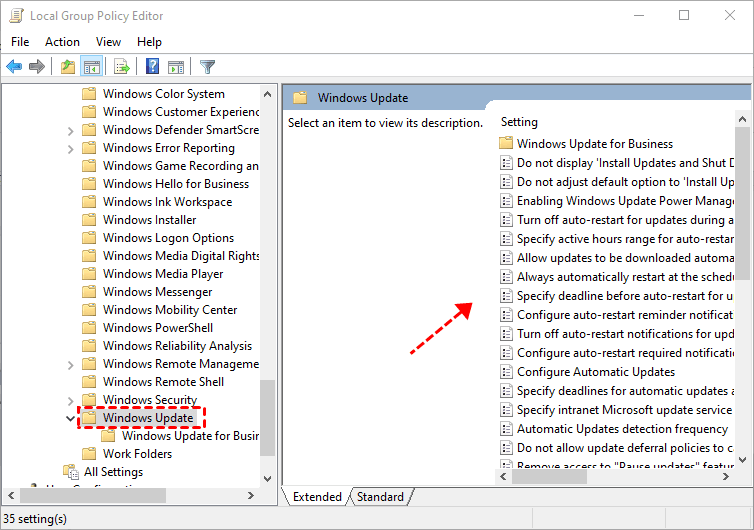Click the tree pane vertical scrollbar down arrow
754x530 pixels.
[267, 479]
